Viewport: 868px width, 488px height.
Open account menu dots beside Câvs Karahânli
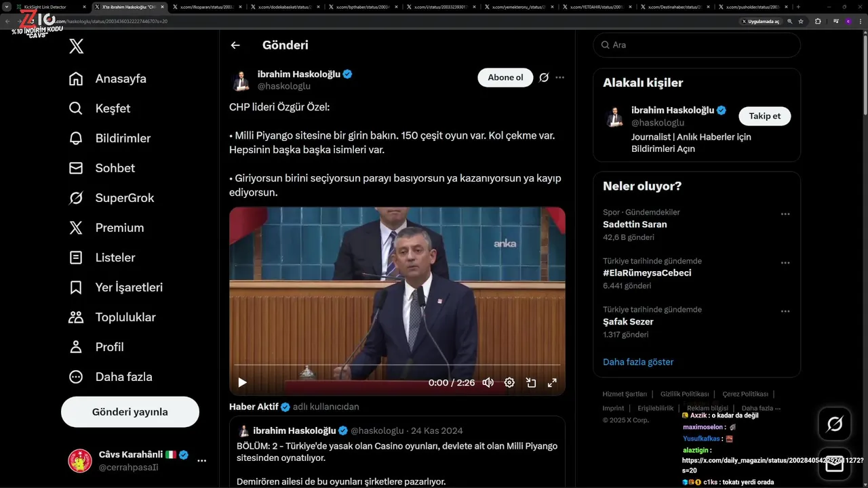pos(201,461)
